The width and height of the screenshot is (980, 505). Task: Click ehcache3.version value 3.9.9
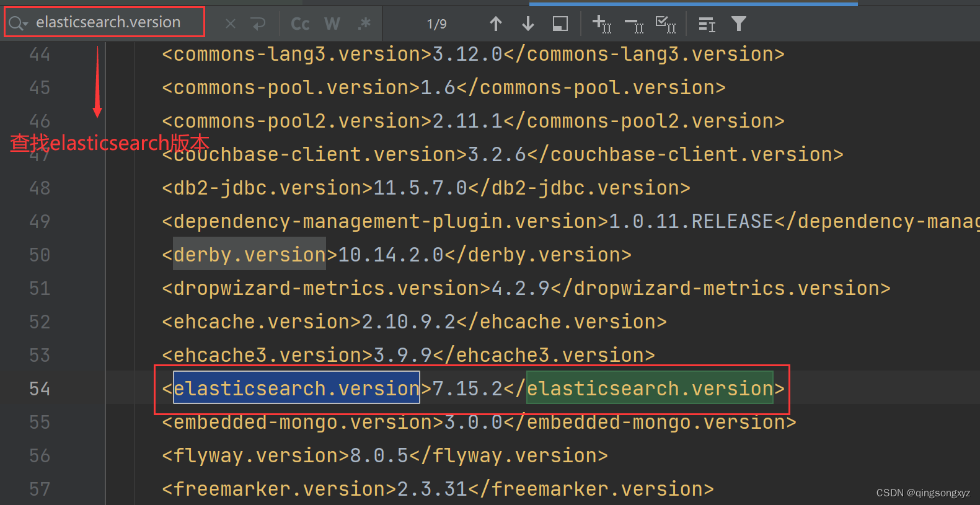pyautogui.click(x=403, y=356)
